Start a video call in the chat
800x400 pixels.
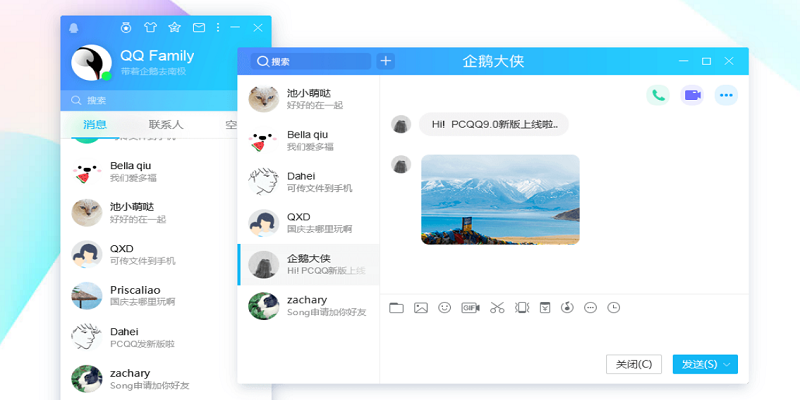point(692,95)
